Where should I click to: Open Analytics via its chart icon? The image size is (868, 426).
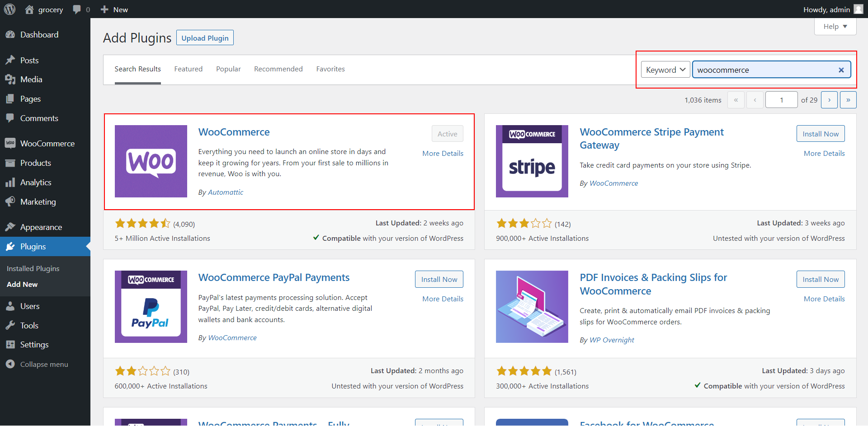(x=11, y=182)
